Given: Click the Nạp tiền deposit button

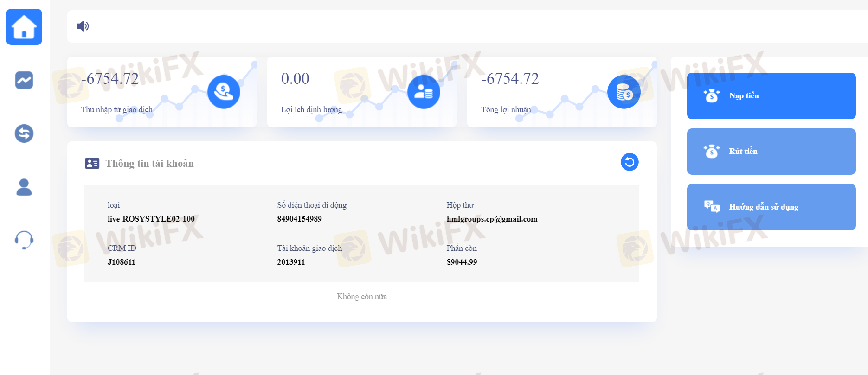Looking at the screenshot, I should pos(772,96).
